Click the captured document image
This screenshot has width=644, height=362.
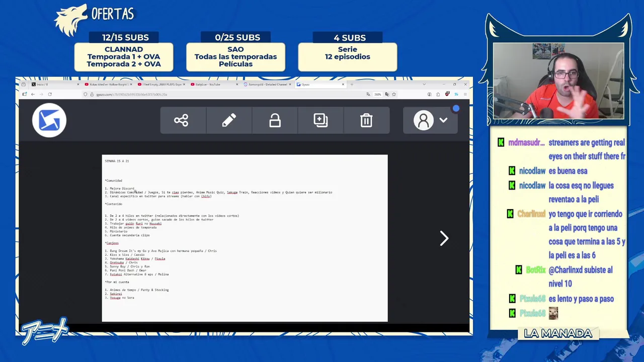(245, 238)
